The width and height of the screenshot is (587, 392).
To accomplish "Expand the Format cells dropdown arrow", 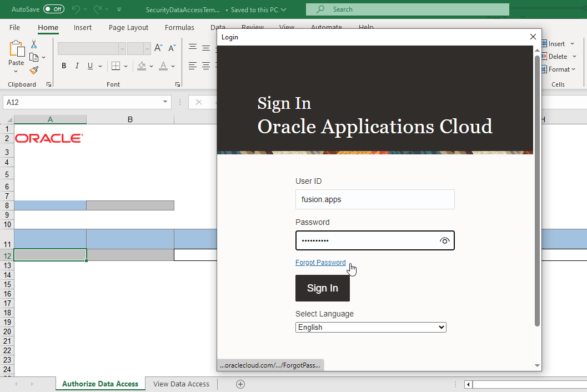I will (x=574, y=69).
